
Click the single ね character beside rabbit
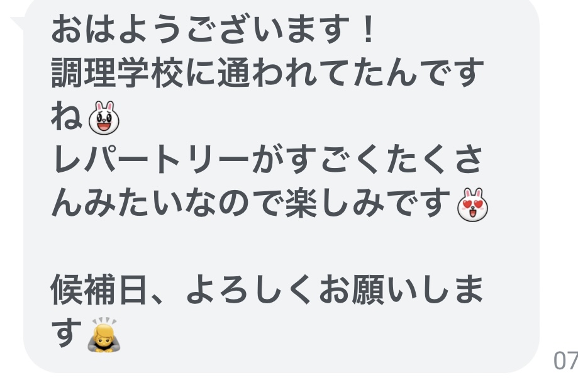click(x=66, y=116)
